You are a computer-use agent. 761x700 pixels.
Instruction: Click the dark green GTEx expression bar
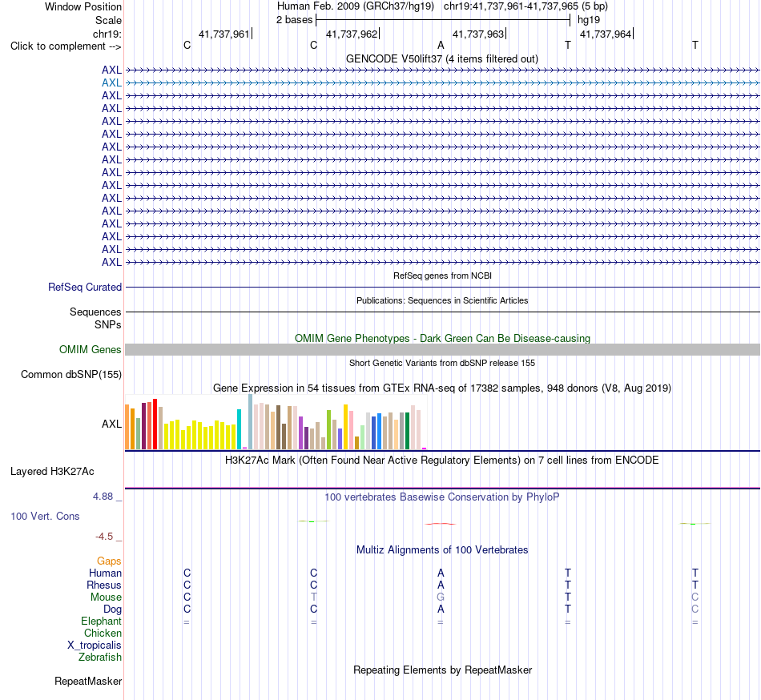407,431
